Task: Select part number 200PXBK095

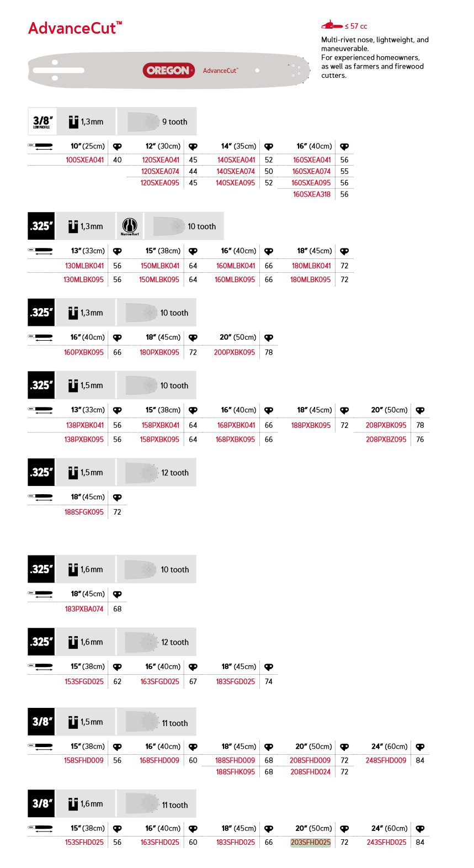Action: click(235, 352)
